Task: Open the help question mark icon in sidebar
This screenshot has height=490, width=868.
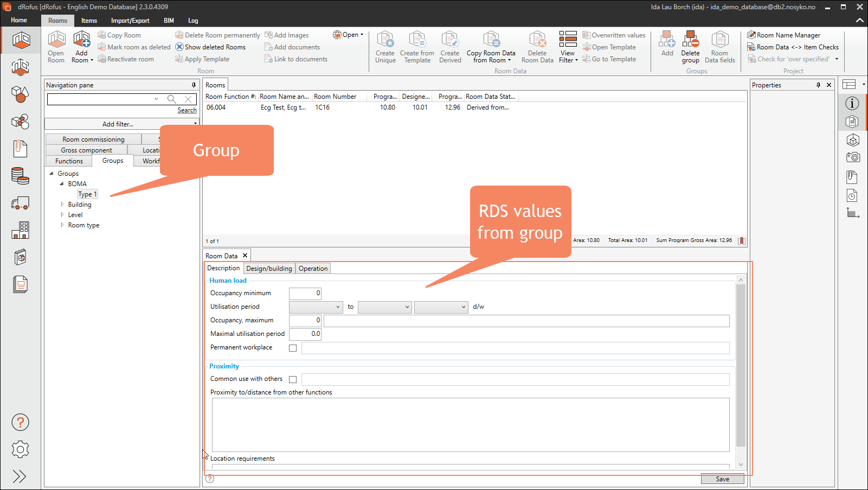Action: point(20,422)
